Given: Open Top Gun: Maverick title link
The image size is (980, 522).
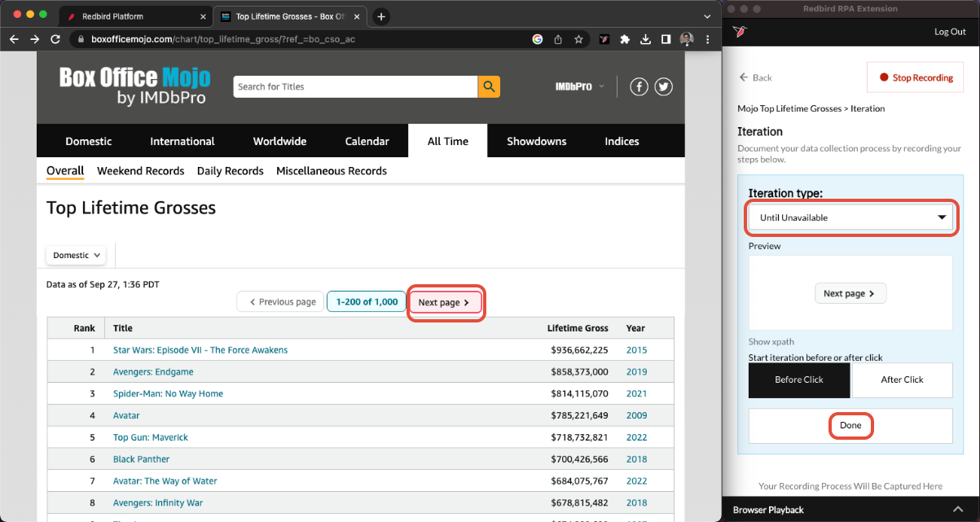Looking at the screenshot, I should tap(151, 437).
